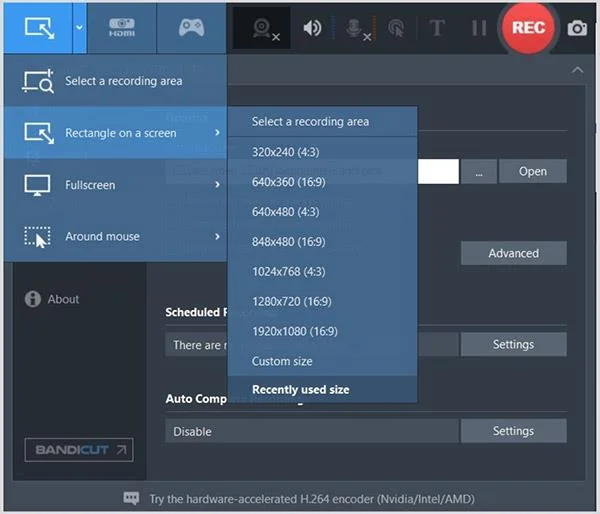This screenshot has height=514, width=600.
Task: Switch to game recording mode
Action: [191, 28]
